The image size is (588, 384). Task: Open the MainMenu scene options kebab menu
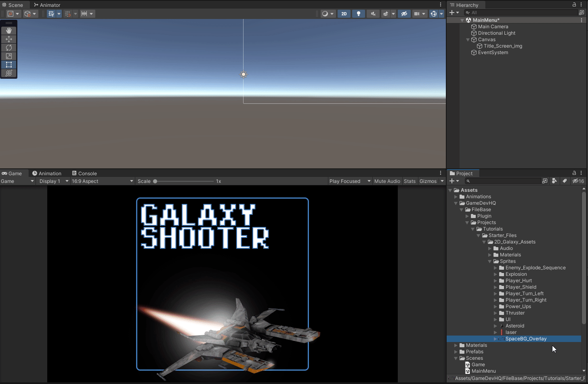pos(582,20)
